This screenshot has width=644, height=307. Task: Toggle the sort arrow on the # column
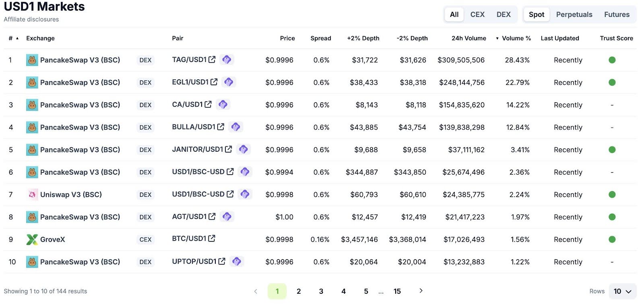tap(17, 38)
